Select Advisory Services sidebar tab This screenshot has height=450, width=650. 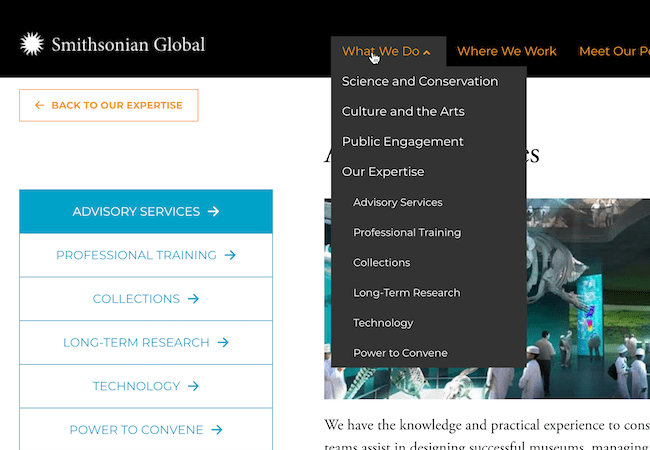click(146, 211)
